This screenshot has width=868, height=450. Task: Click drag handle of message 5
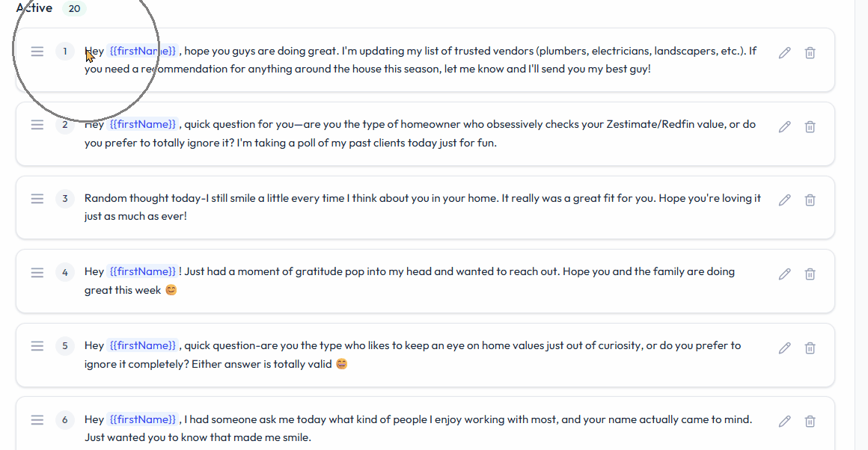point(37,346)
